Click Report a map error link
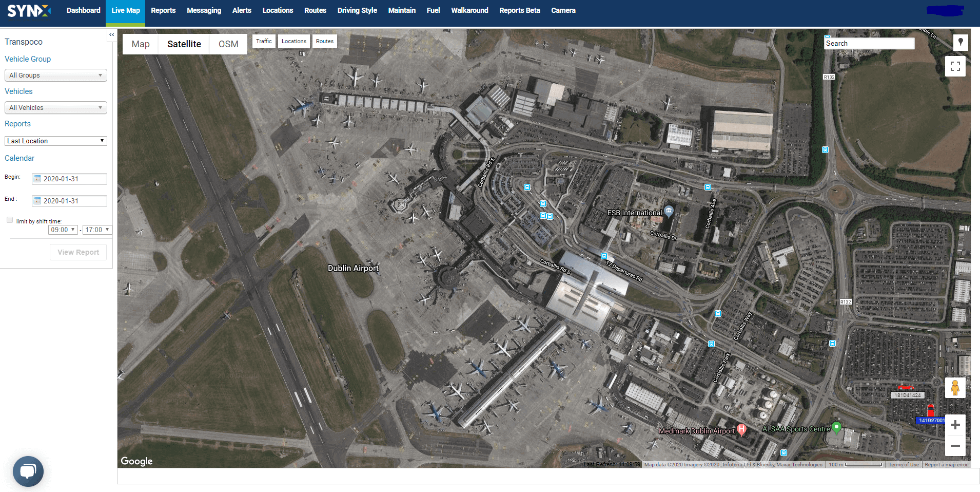The image size is (980, 492). click(x=946, y=465)
